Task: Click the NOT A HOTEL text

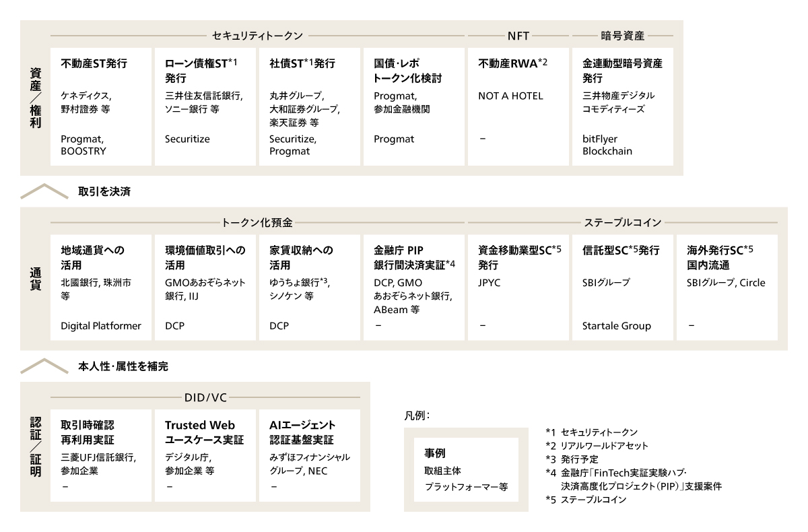Action: click(510, 96)
